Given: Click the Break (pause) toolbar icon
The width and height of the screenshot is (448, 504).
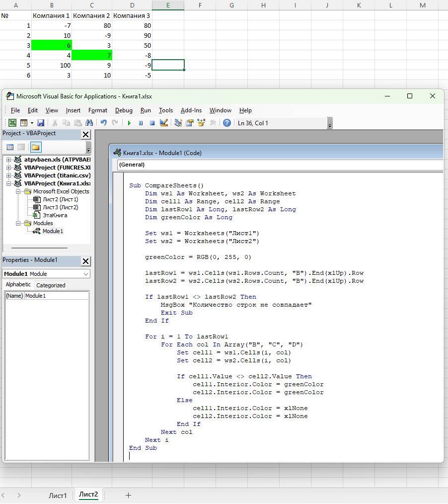Looking at the screenshot, I should click(141, 123).
